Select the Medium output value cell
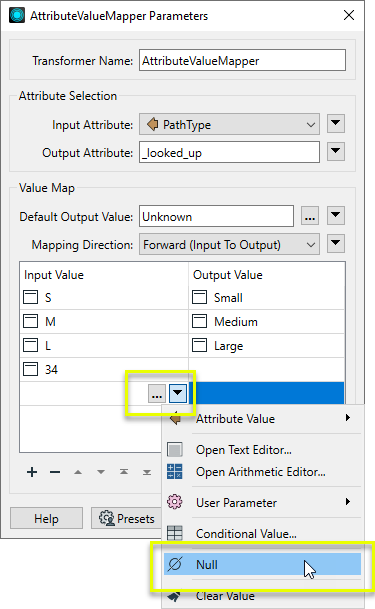 267,322
